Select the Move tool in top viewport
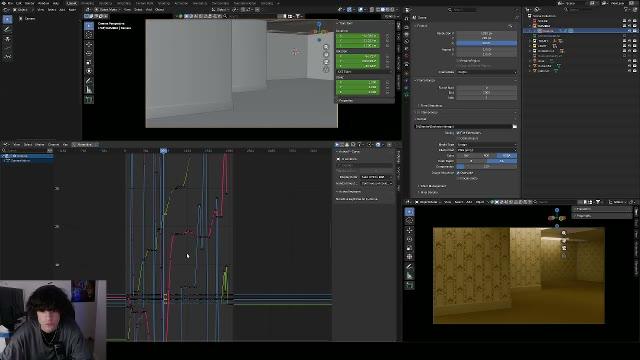The image size is (640, 360). (89, 44)
